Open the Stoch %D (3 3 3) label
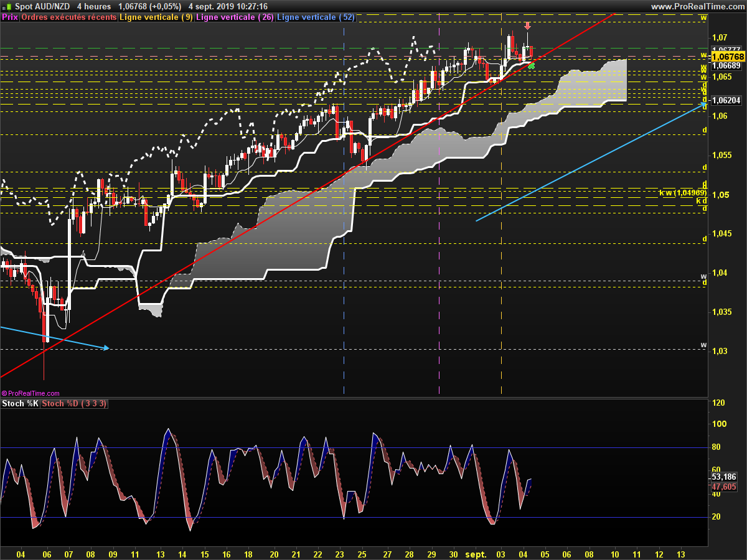 (x=75, y=404)
